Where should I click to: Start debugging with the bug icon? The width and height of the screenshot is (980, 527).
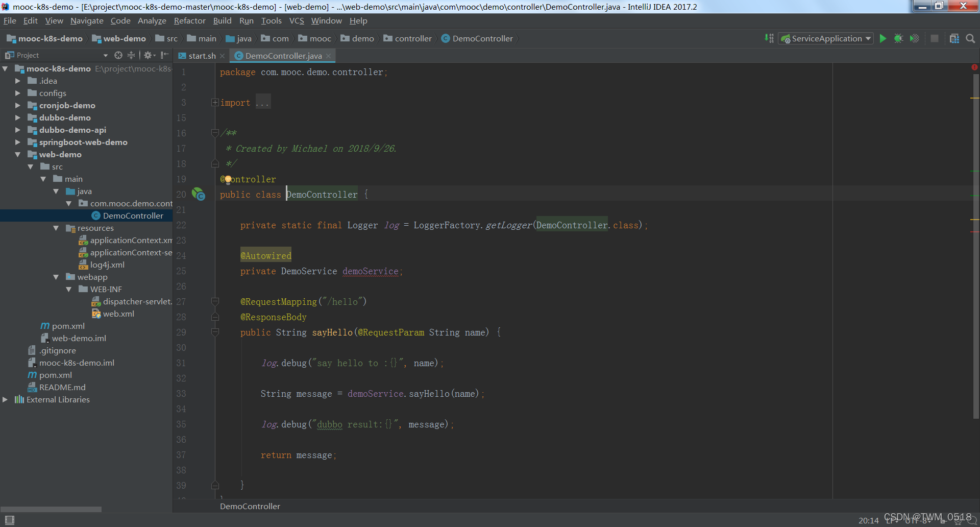[899, 38]
